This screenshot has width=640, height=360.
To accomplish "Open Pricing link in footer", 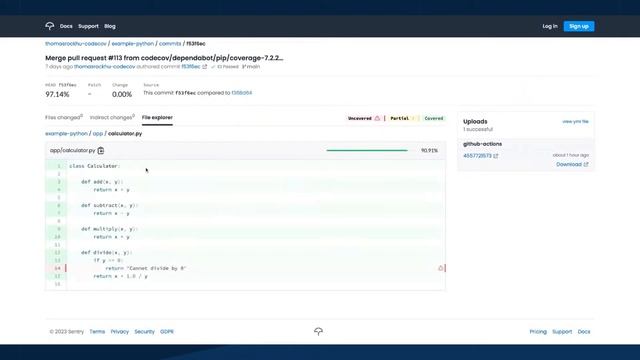I will point(538,331).
